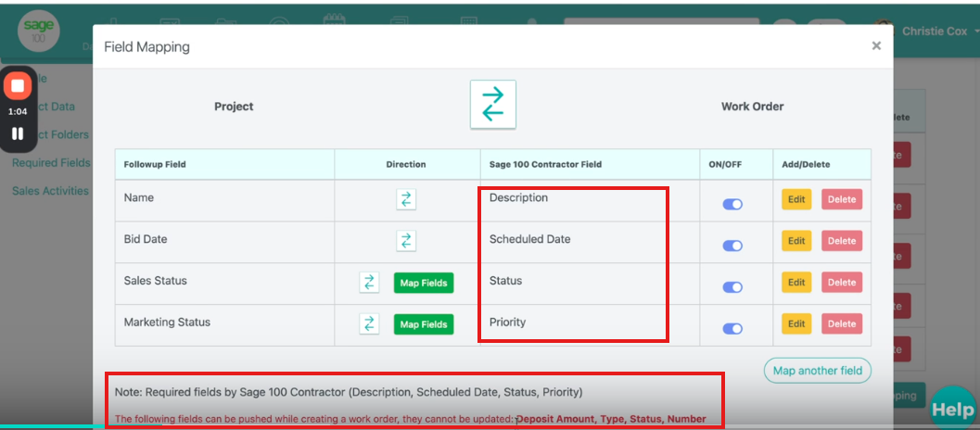Click Map Fields for Marketing Status
Screen dimensions: 980x430
pyautogui.click(x=424, y=324)
